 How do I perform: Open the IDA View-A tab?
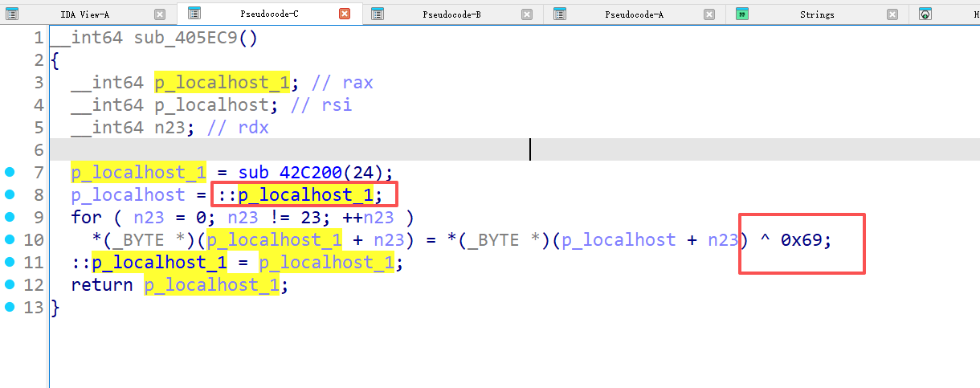click(84, 14)
